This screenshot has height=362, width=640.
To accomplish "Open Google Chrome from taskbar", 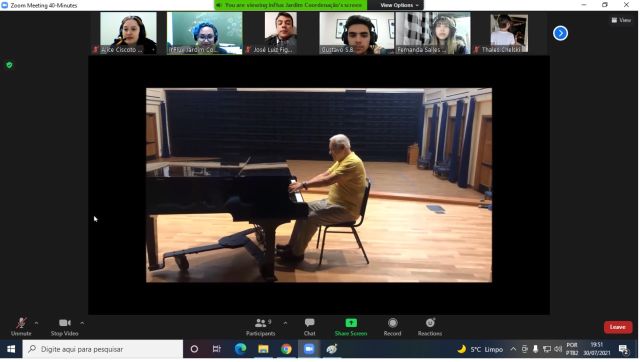I will tap(286, 349).
